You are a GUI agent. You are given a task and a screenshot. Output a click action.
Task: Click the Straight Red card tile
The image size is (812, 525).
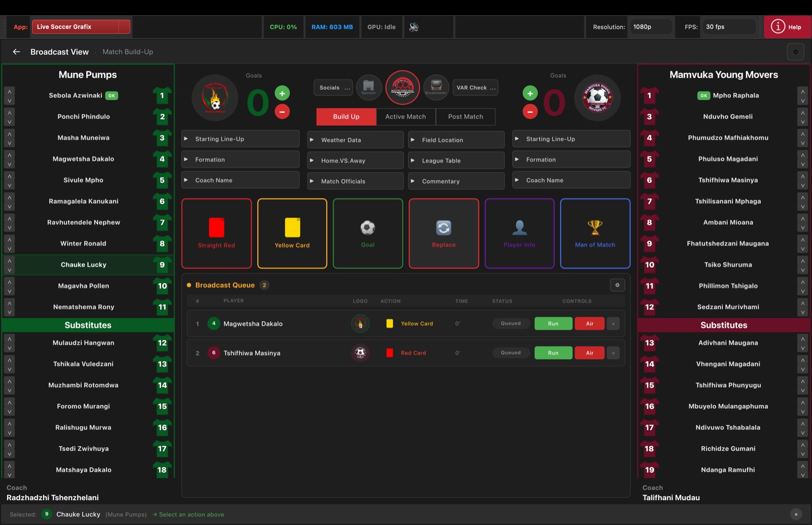217,234
